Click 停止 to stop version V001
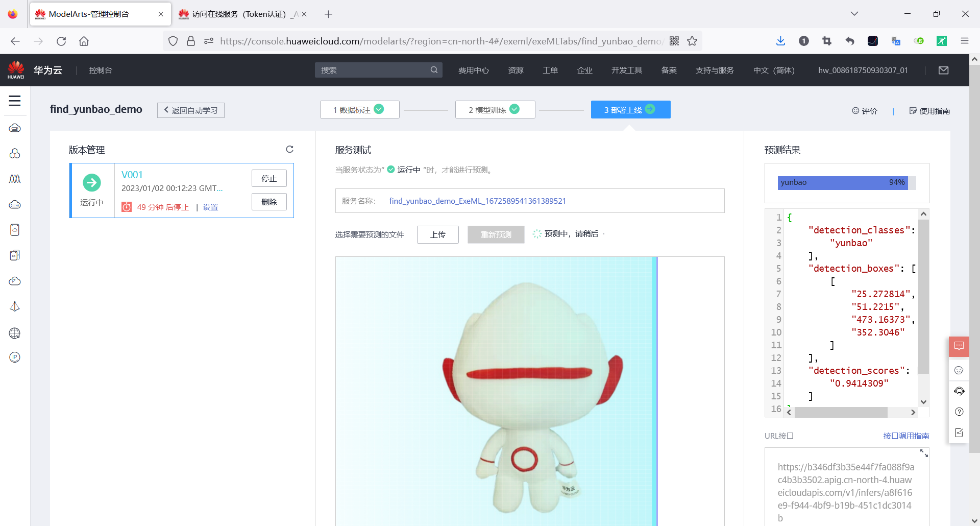This screenshot has width=980, height=526. point(269,178)
